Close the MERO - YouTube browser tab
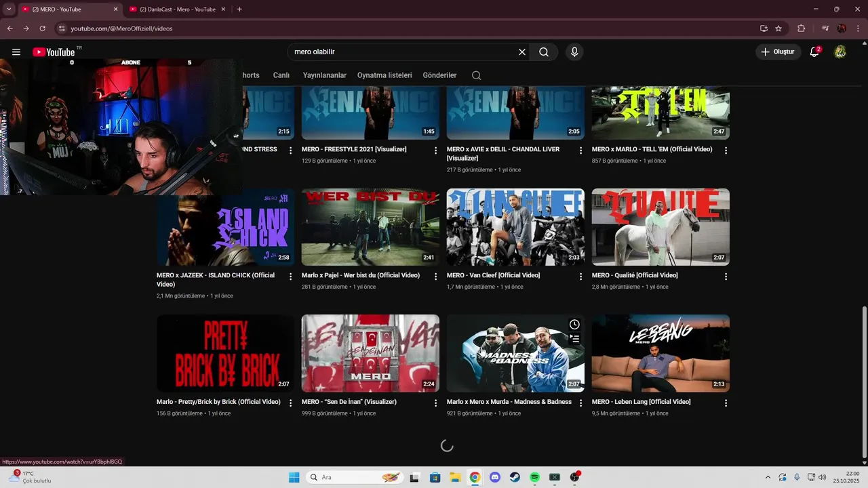The image size is (868, 488). 115,9
